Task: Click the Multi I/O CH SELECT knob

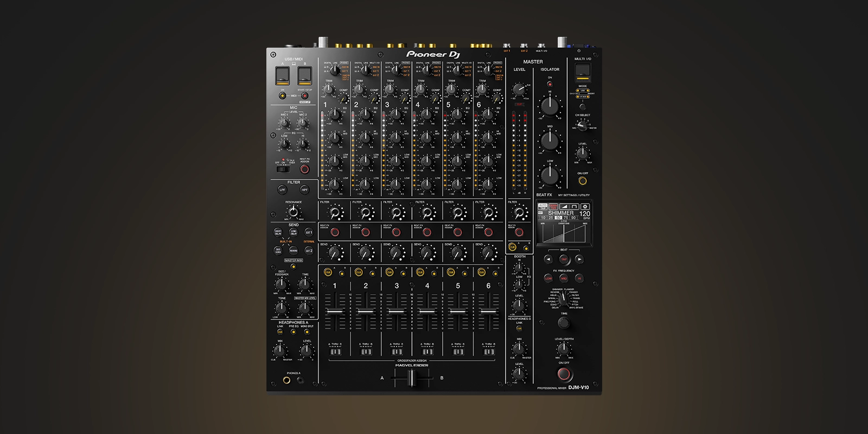Action: click(x=582, y=125)
